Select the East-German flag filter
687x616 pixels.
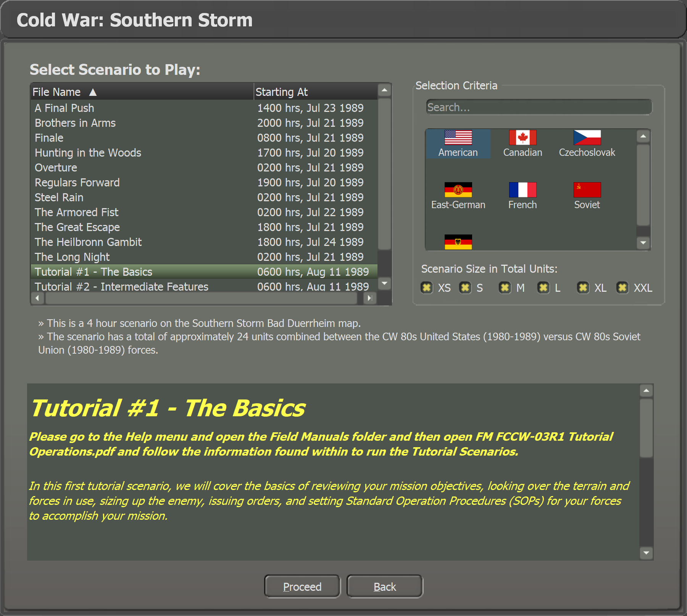458,196
